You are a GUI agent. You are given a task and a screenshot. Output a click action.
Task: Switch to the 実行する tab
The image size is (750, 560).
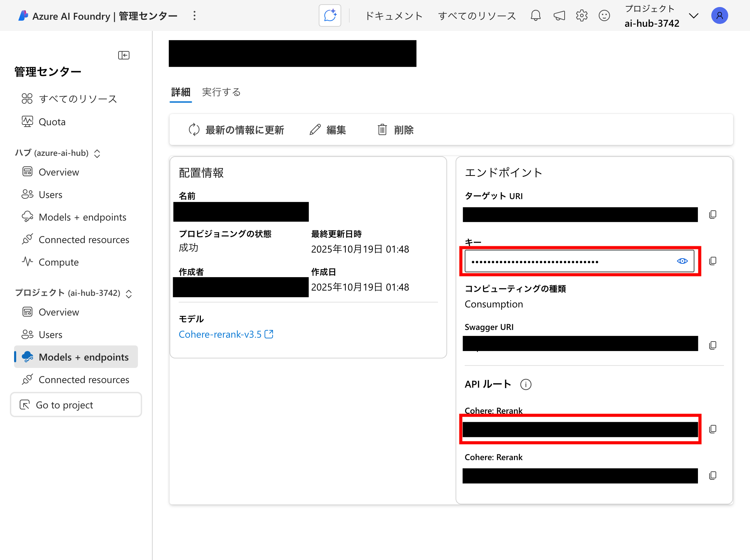[x=221, y=92]
